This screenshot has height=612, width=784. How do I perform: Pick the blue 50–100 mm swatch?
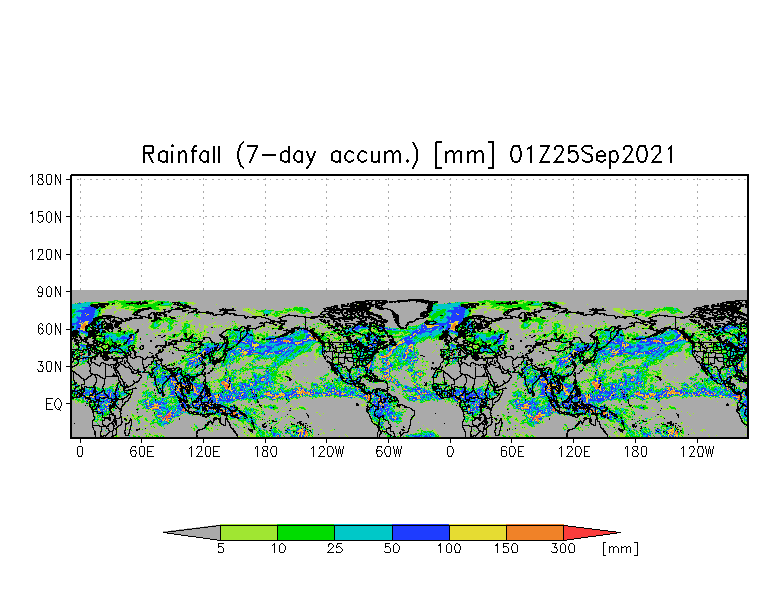pyautogui.click(x=421, y=532)
